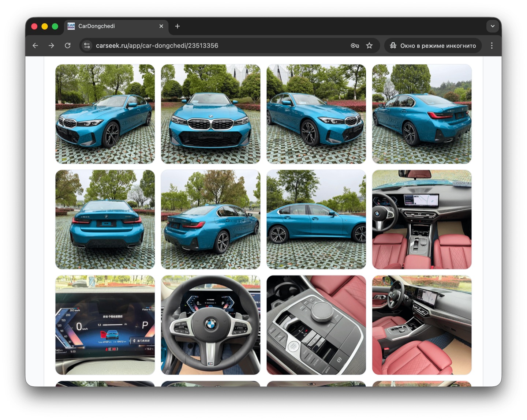Open center console gear selector photo
This screenshot has width=527, height=420.
coord(316,325)
